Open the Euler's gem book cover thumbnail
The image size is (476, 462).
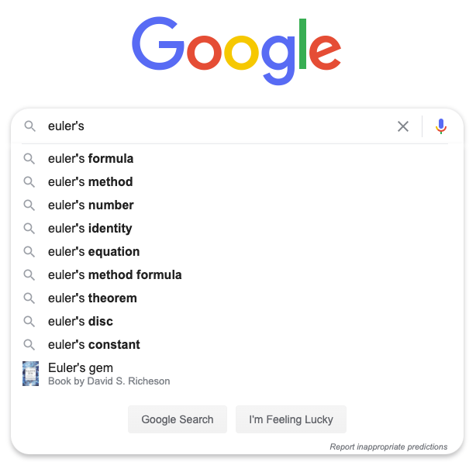(31, 374)
